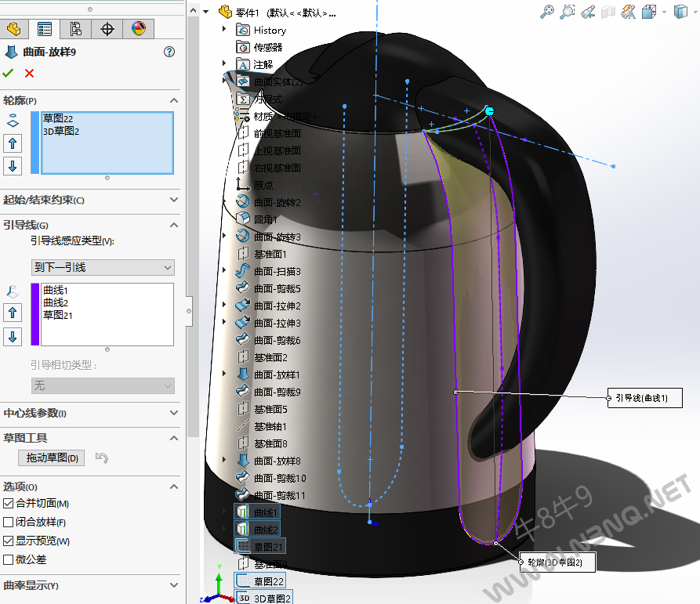The width and height of the screenshot is (700, 604).
Task: Move guide curve down with arrow button
Action: click(x=13, y=337)
